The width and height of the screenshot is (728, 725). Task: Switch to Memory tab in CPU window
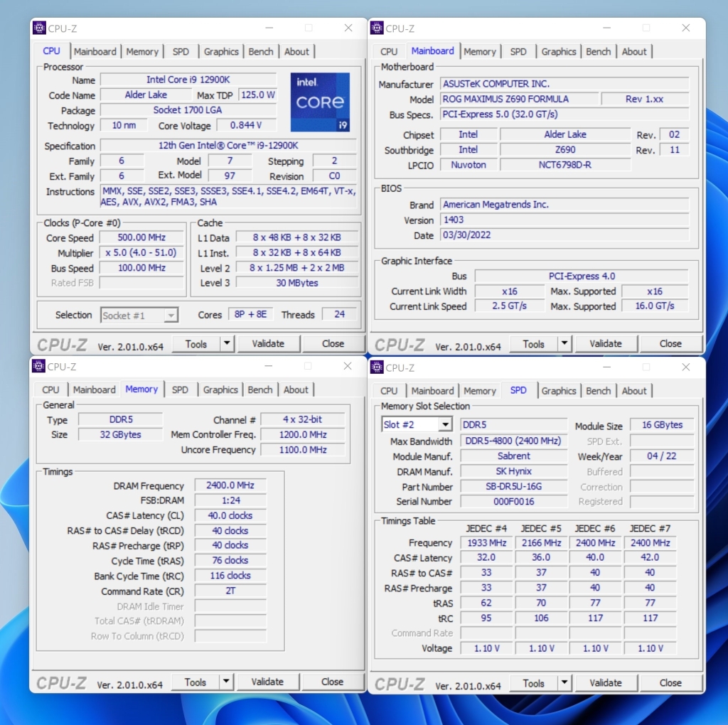(x=142, y=51)
